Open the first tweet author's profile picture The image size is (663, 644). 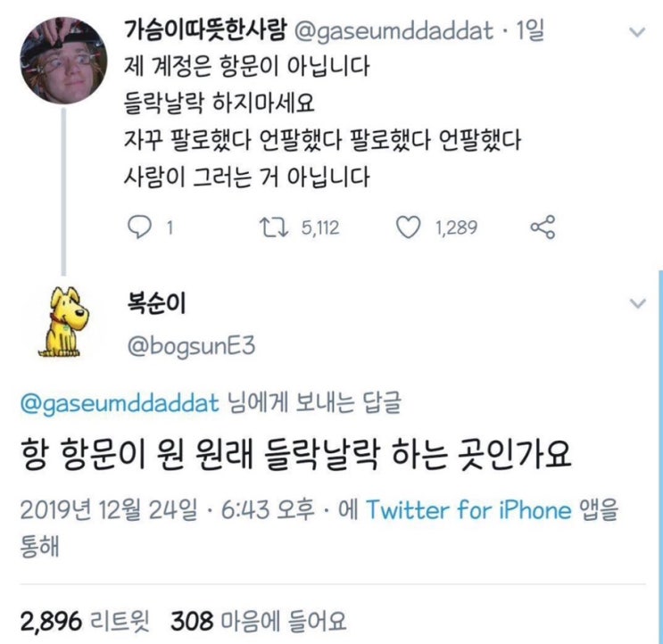(63, 61)
